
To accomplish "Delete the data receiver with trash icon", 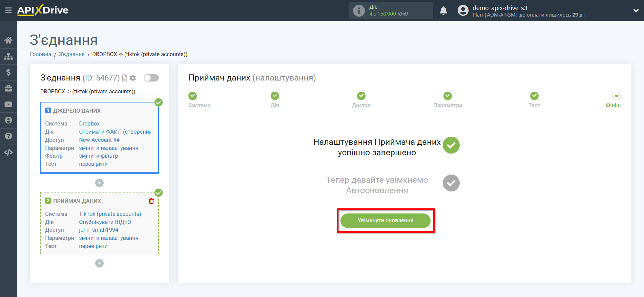I will click(151, 201).
